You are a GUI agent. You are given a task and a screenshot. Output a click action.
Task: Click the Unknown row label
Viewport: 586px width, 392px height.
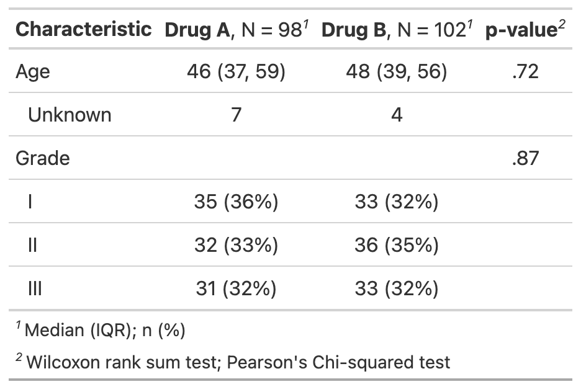(70, 115)
